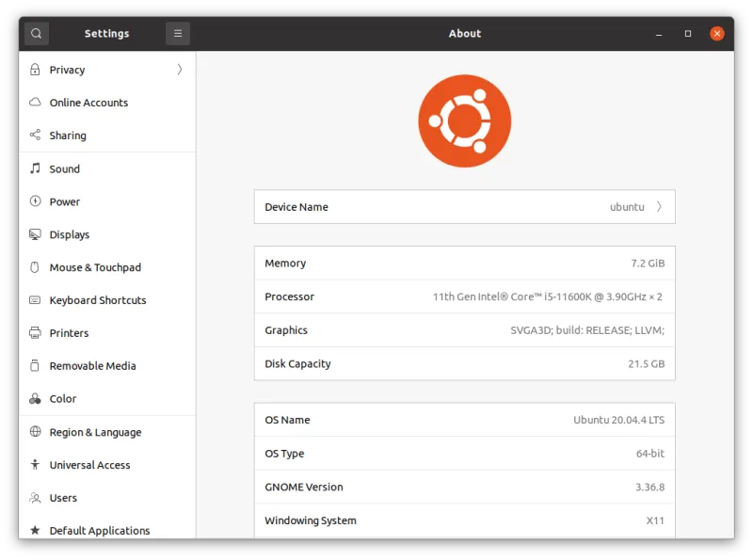This screenshot has width=753, height=560.
Task: Click the Printers icon in sidebar
Action: (35, 333)
